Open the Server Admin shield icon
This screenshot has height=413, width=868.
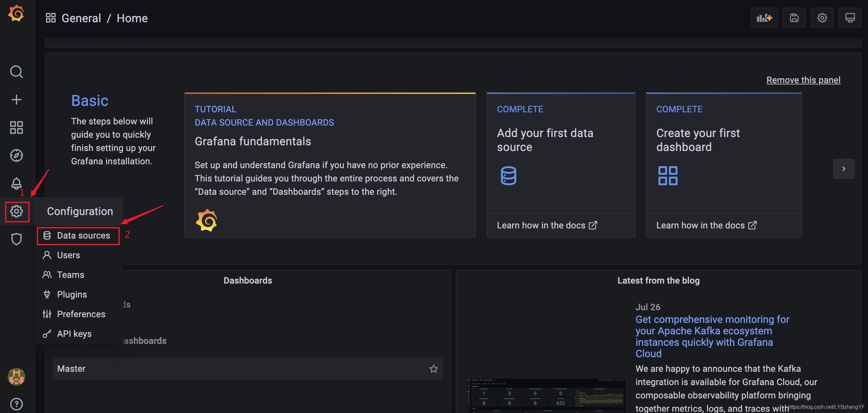16,239
